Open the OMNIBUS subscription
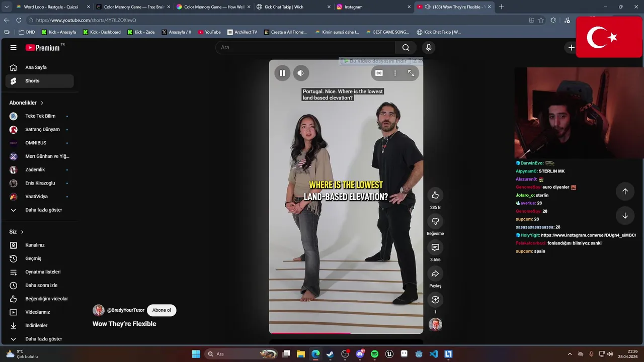This screenshot has height=362, width=644. pos(39,143)
